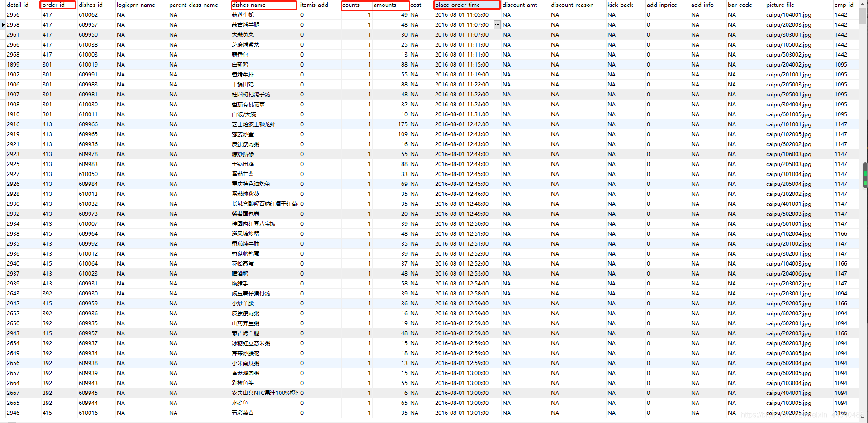Click the emp_id column header
Screen dimensions: 868x423
pos(843,5)
